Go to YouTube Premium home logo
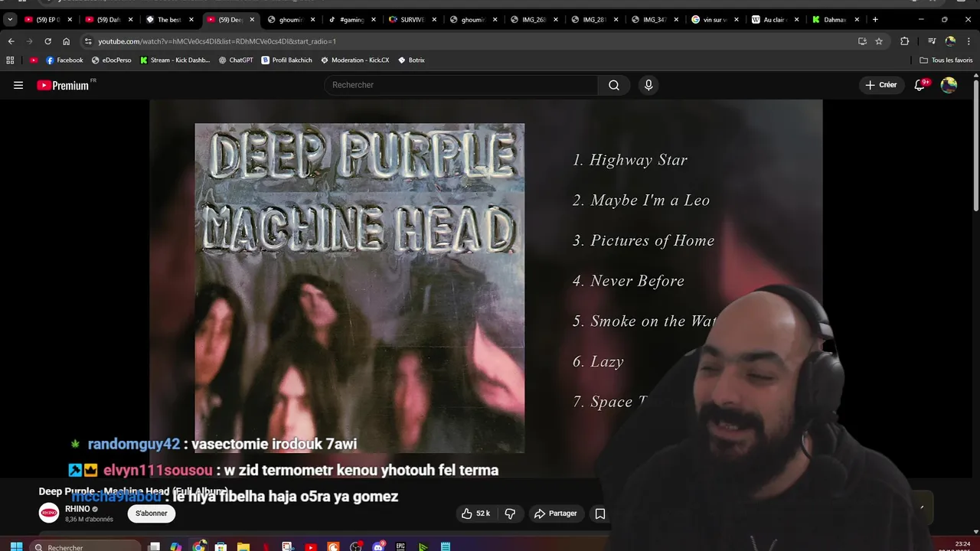 pyautogui.click(x=64, y=85)
